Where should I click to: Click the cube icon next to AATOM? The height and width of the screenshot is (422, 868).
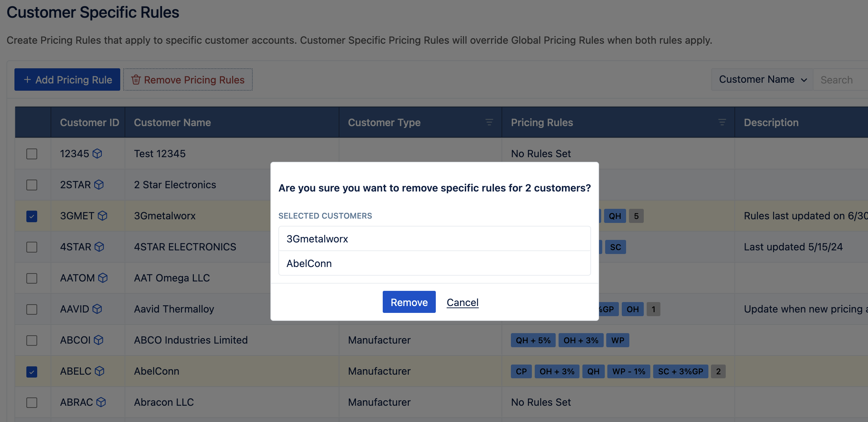point(103,278)
